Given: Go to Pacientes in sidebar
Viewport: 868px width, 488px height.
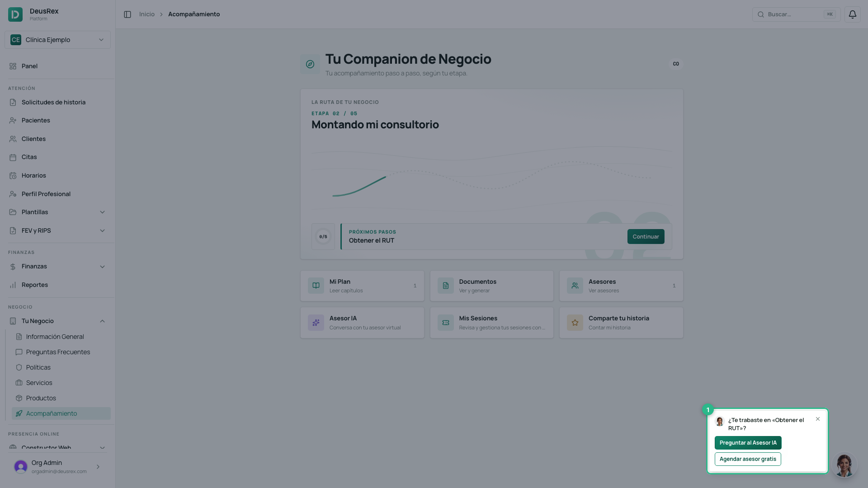Looking at the screenshot, I should pyautogui.click(x=57, y=121).
